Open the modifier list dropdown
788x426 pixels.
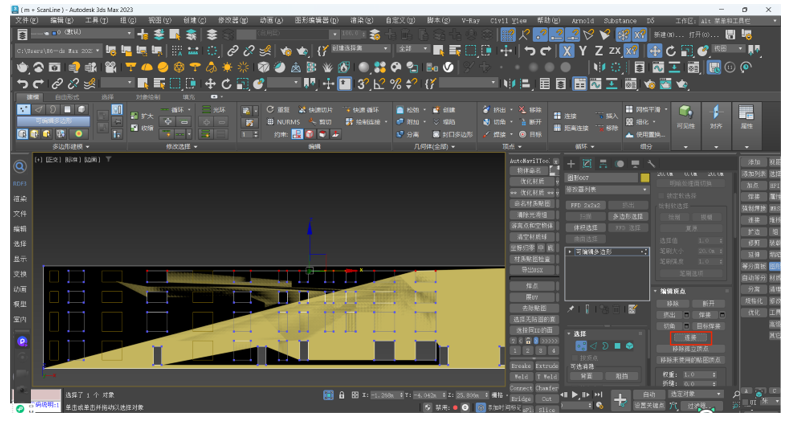[x=607, y=190]
